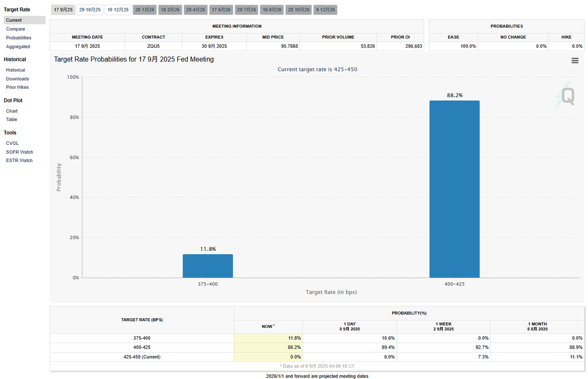Open the SOFR Watch tool
The height and width of the screenshot is (379, 588).
point(20,152)
